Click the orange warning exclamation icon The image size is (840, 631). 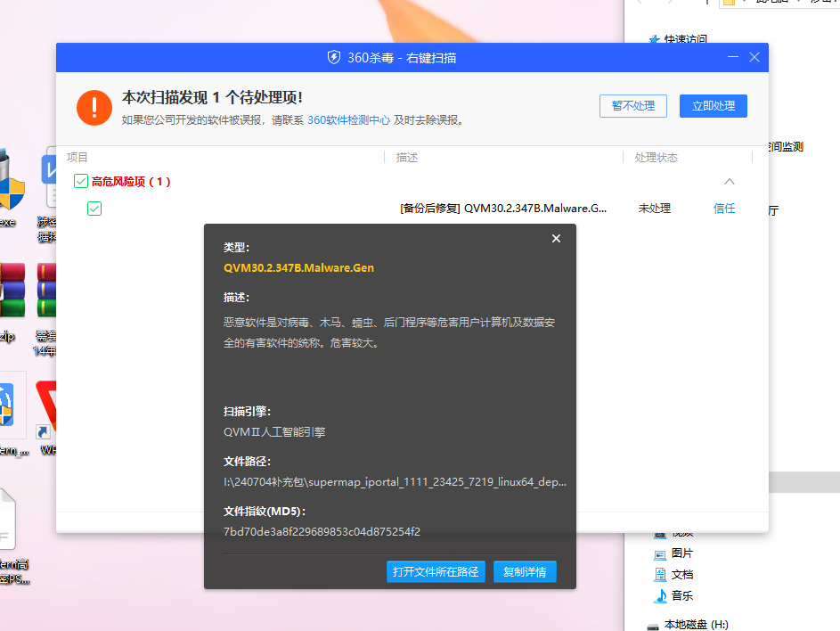pyautogui.click(x=94, y=107)
